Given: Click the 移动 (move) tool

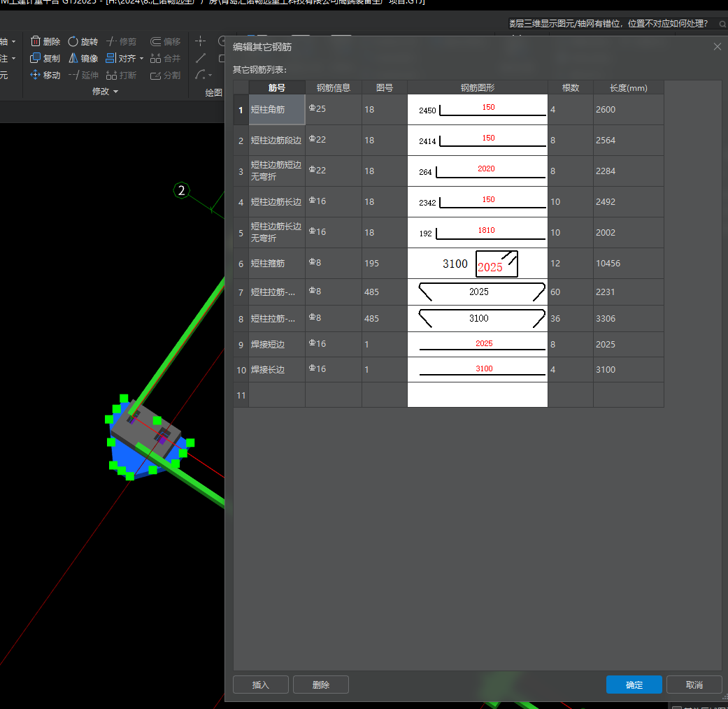Looking at the screenshot, I should point(45,76).
